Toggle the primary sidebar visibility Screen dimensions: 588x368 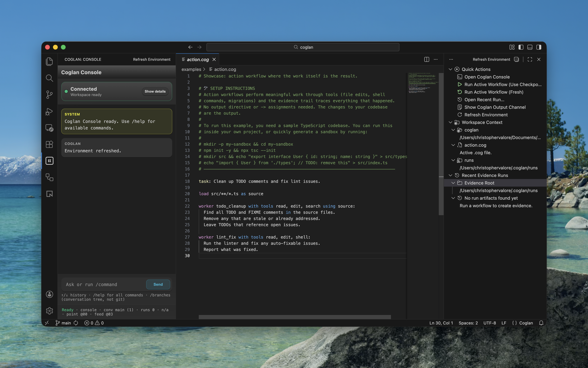point(521,47)
